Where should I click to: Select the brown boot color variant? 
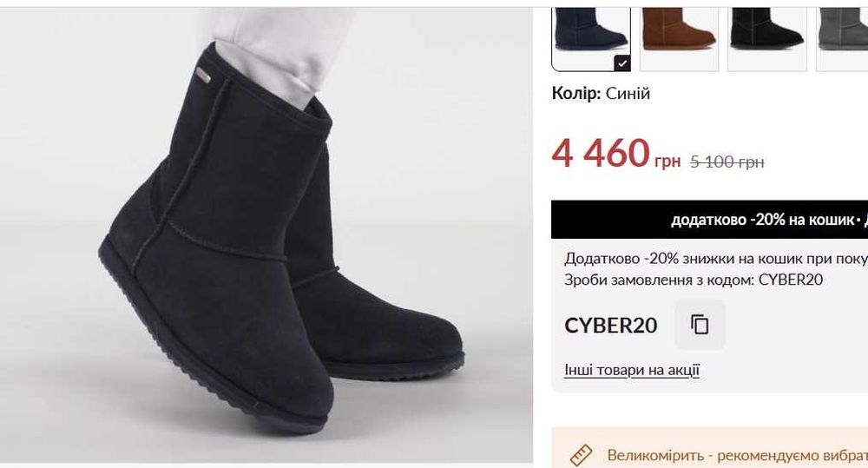pyautogui.click(x=679, y=39)
